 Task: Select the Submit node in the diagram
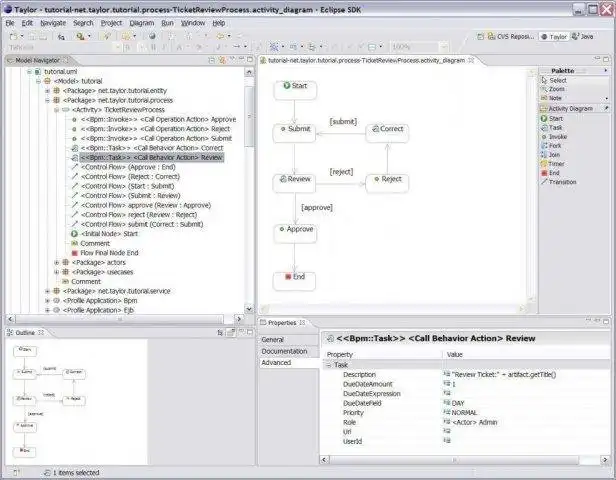[x=294, y=133]
